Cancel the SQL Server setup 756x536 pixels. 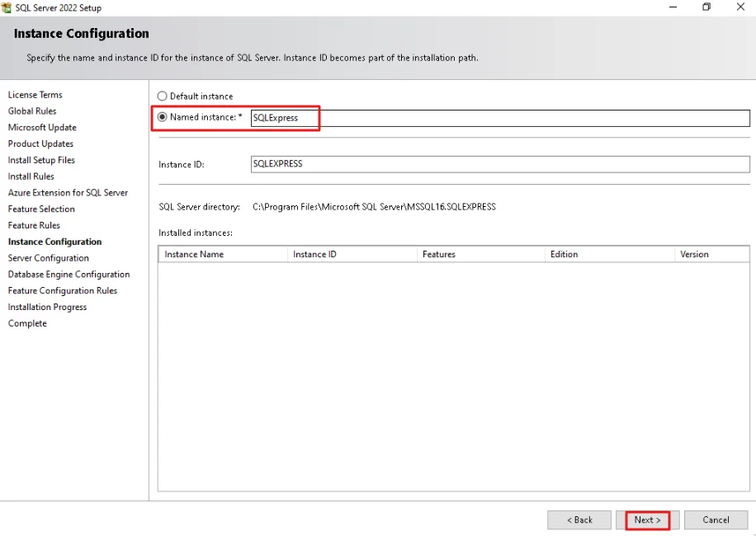716,520
